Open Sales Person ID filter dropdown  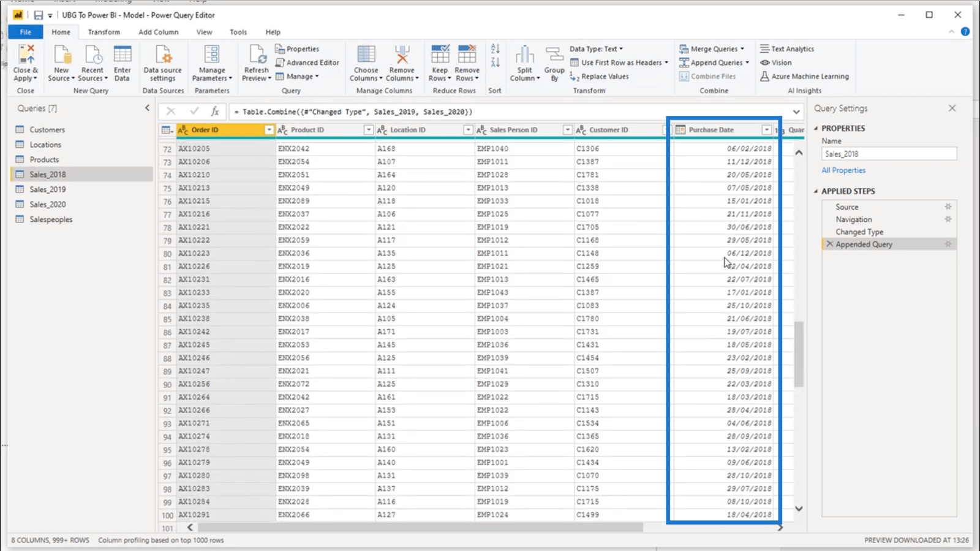[x=568, y=130]
